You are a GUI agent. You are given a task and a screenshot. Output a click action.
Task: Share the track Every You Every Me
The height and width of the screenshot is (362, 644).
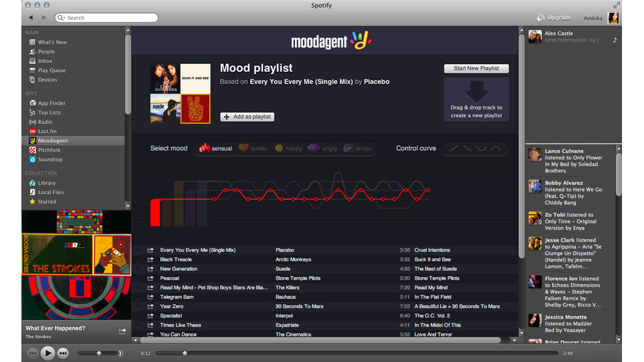(150, 250)
